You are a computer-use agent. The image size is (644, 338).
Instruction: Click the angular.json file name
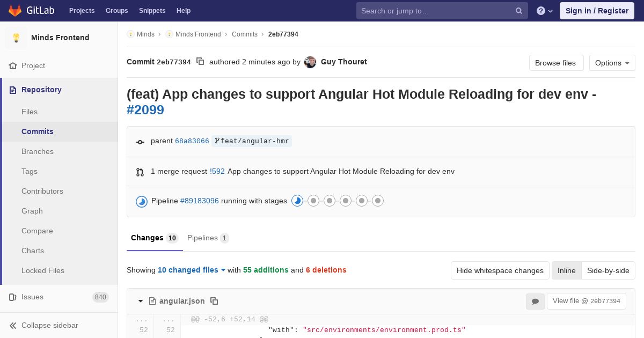coord(182,302)
